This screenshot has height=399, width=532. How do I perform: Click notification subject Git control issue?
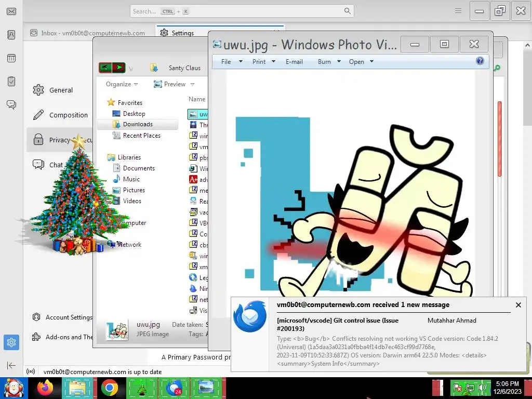click(338, 324)
